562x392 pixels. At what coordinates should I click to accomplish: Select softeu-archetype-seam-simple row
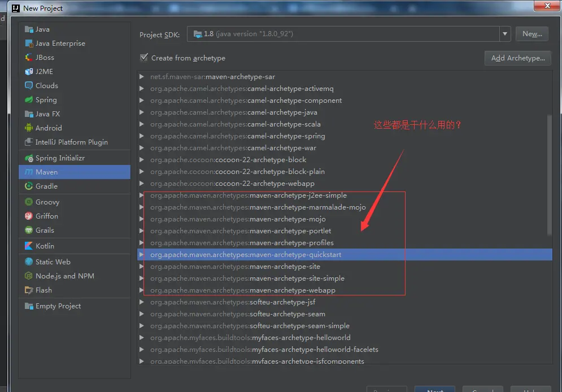point(345,326)
